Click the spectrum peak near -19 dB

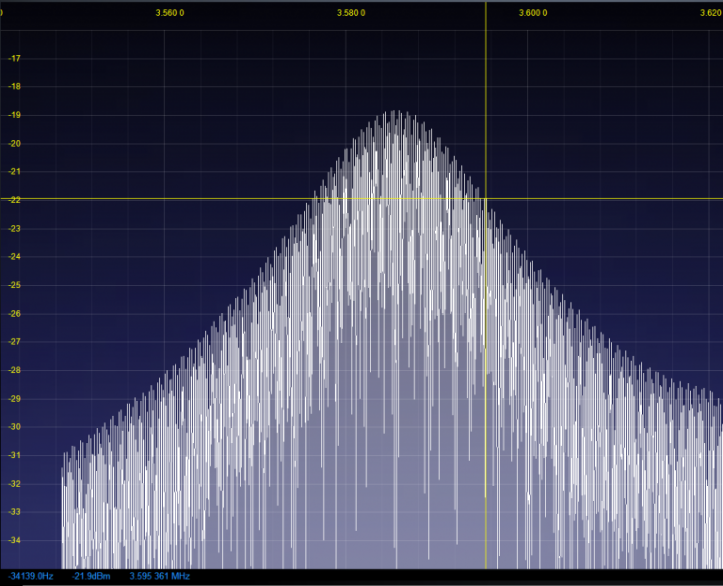click(394, 113)
